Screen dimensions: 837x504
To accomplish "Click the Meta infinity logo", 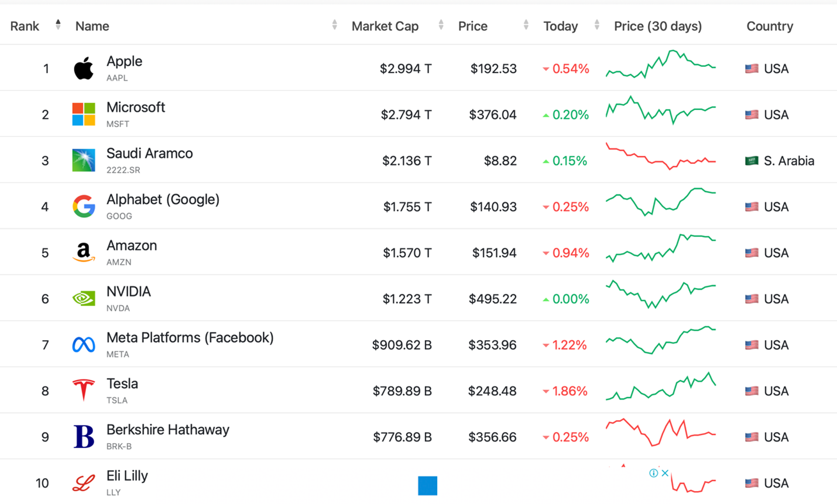I will point(84,344).
